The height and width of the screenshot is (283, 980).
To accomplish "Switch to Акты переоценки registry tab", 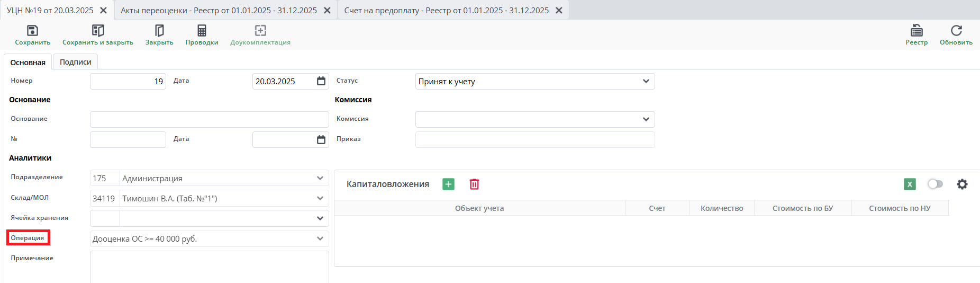I will coord(219,11).
